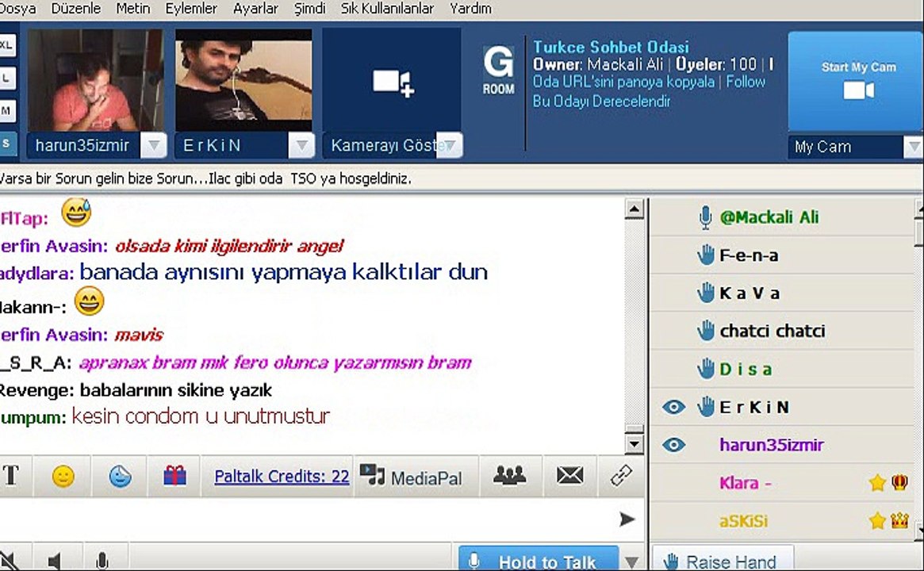The height and width of the screenshot is (571, 924).
Task: Open the blue sticker face icon
Action: point(121,476)
